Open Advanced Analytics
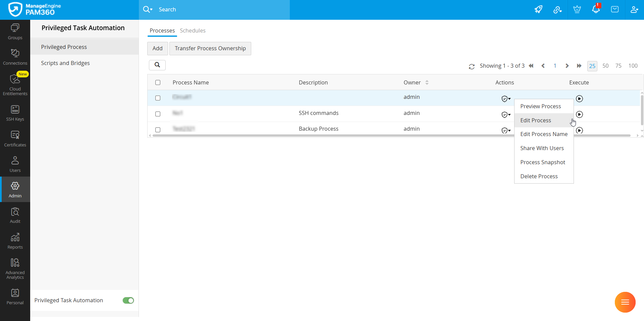 coord(15,267)
